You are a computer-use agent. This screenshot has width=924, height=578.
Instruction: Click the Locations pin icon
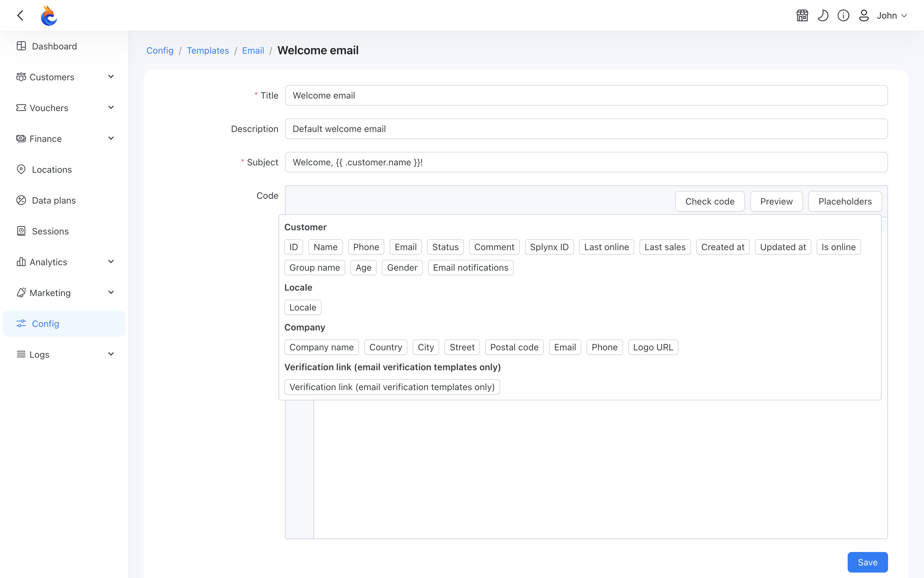point(21,169)
